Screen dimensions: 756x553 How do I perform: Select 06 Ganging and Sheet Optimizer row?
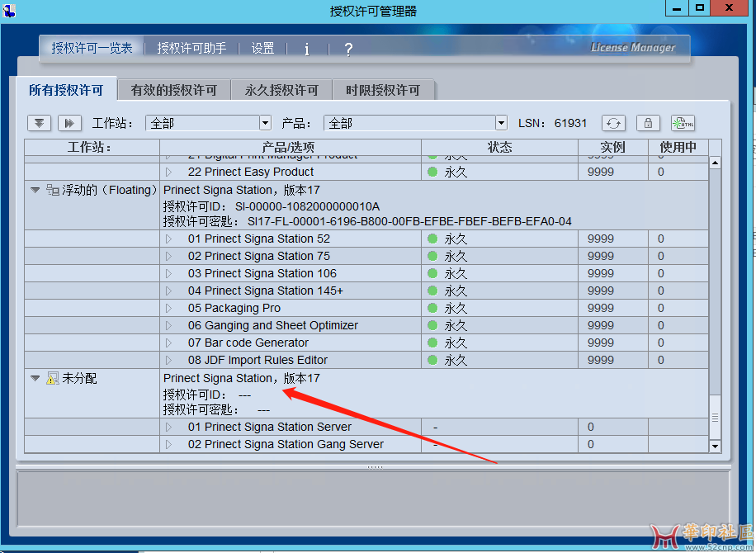pyautogui.click(x=366, y=325)
